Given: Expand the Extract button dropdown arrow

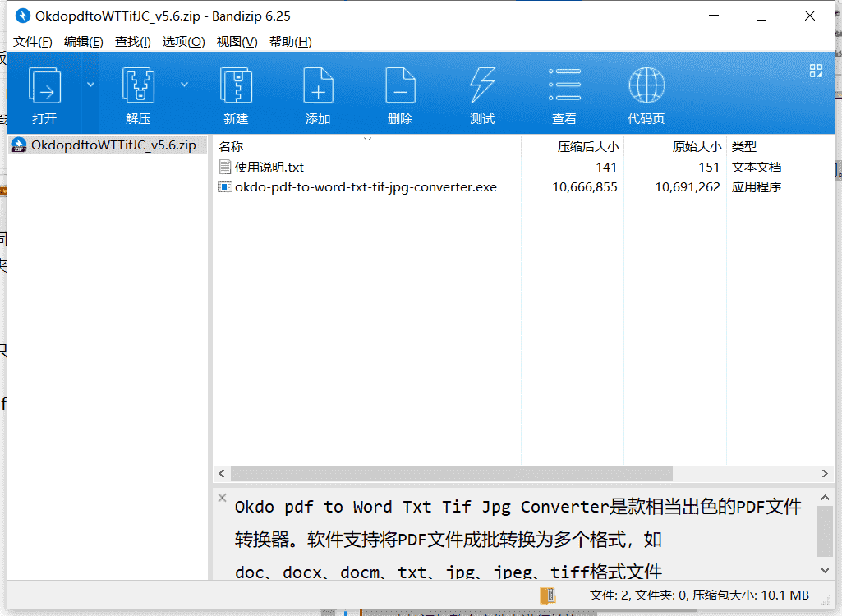Looking at the screenshot, I should coord(184,85).
